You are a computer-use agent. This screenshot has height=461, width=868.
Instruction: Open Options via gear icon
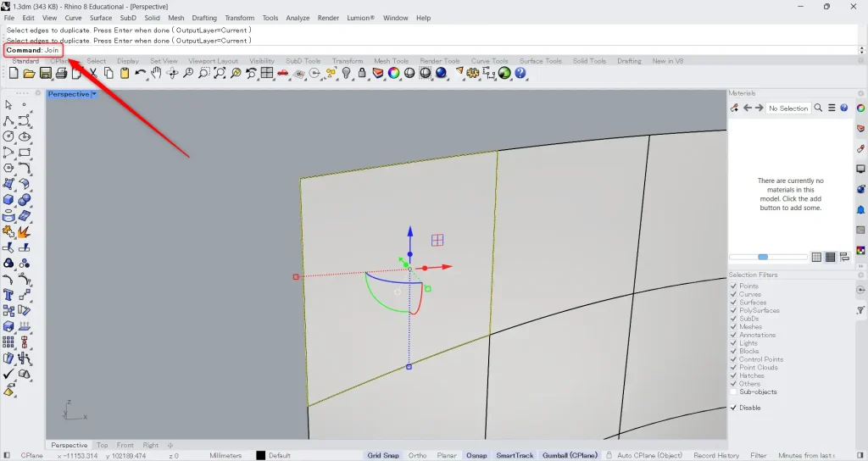pos(473,73)
